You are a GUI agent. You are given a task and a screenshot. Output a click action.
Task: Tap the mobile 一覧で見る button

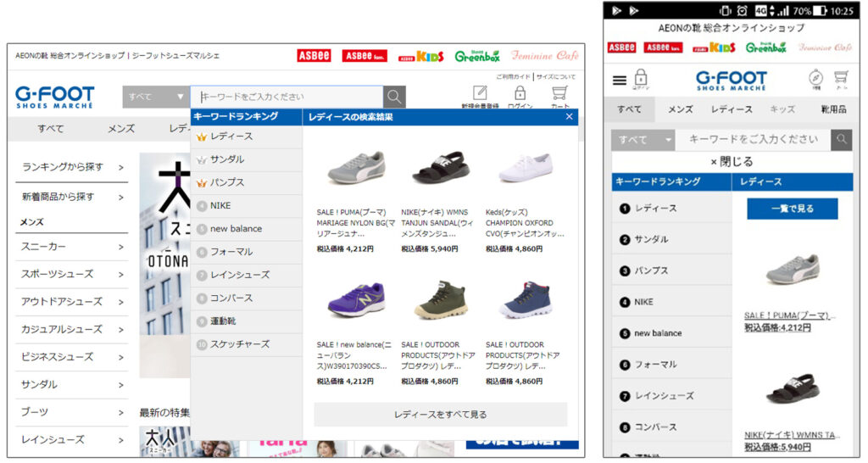[793, 209]
